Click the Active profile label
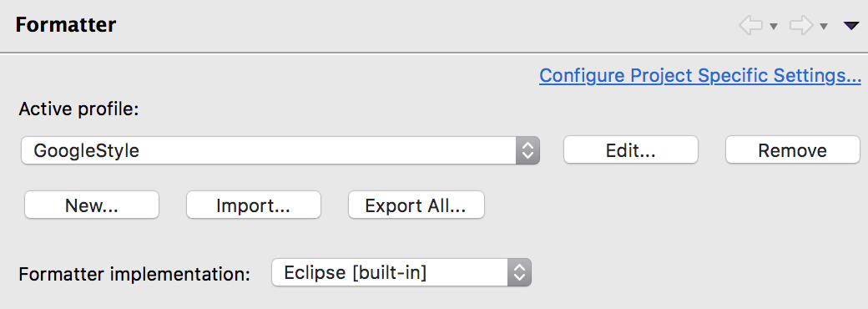The width and height of the screenshot is (868, 309). coord(78,109)
